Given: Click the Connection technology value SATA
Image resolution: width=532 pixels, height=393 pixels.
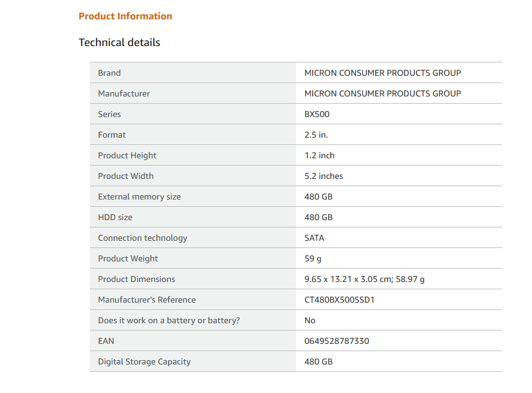Looking at the screenshot, I should coord(314,238).
